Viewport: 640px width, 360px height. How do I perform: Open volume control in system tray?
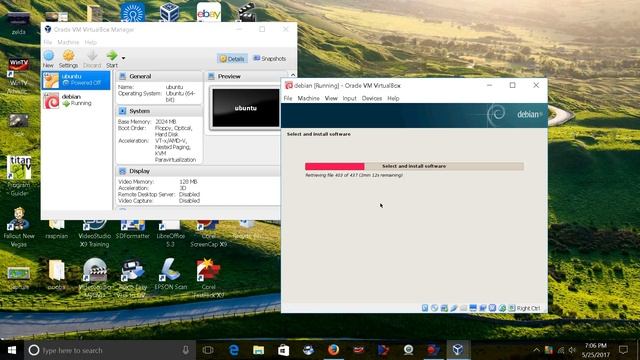[x=572, y=350]
